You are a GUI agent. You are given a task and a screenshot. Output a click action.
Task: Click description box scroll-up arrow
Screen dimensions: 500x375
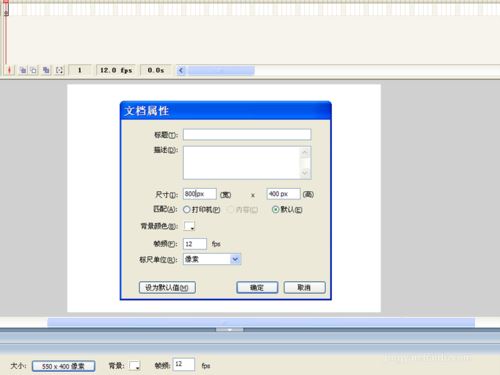(305, 153)
